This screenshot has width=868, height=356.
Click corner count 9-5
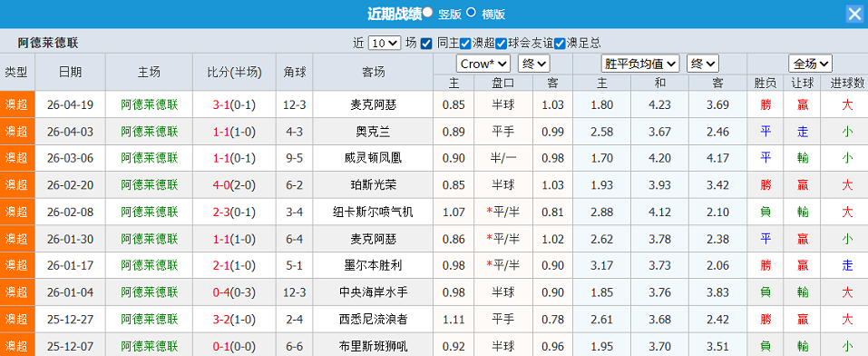point(295,158)
